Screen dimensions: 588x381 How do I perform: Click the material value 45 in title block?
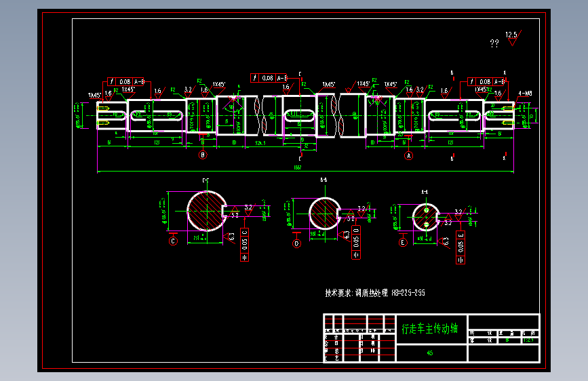tap(430, 353)
